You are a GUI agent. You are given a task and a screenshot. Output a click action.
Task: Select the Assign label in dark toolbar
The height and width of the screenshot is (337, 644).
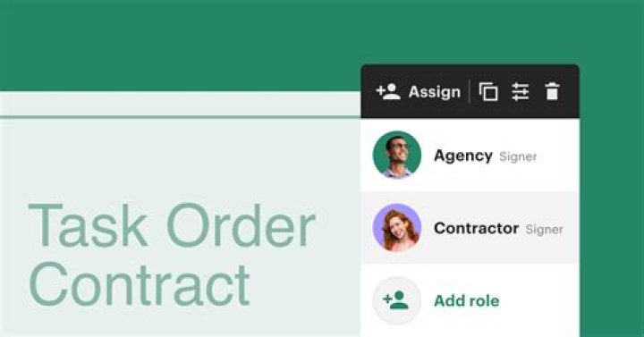pyautogui.click(x=434, y=92)
